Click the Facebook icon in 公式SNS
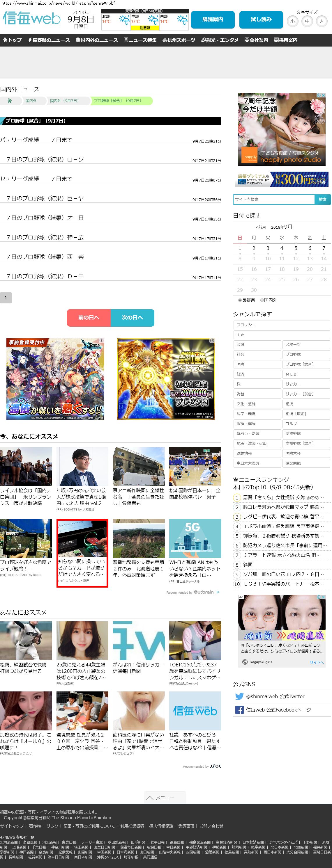Image resolution: width=332 pixels, height=868 pixels. tap(239, 710)
